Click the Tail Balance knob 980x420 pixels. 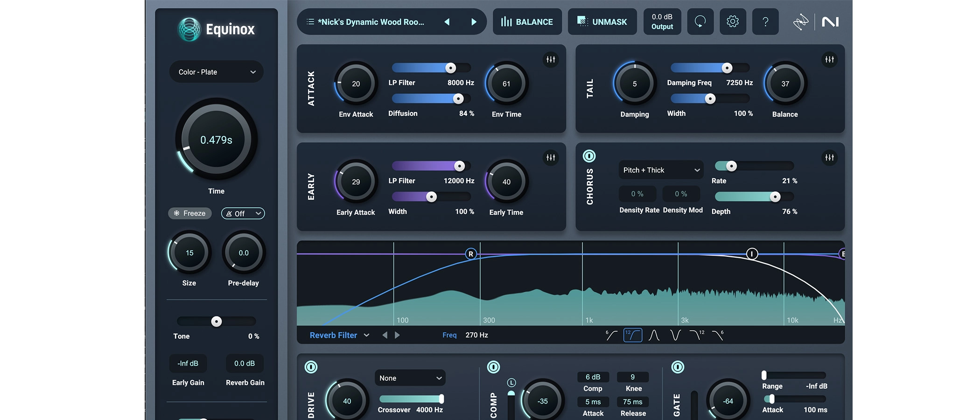pos(785,84)
